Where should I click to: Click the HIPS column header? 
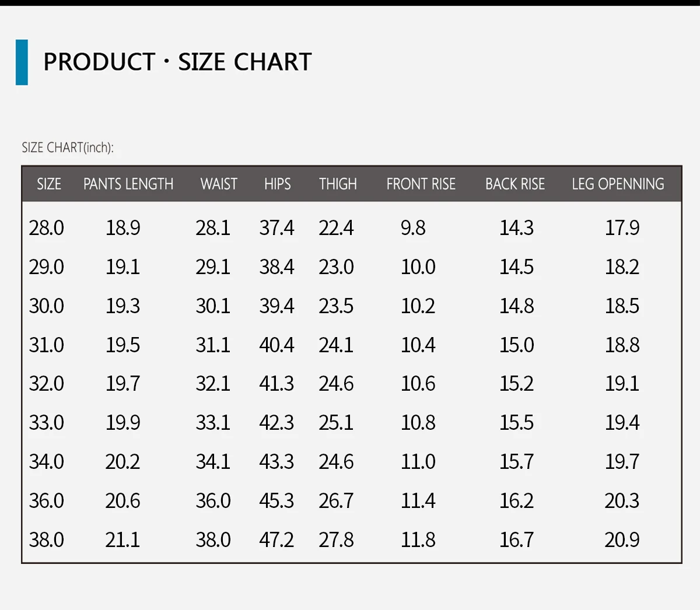click(278, 184)
